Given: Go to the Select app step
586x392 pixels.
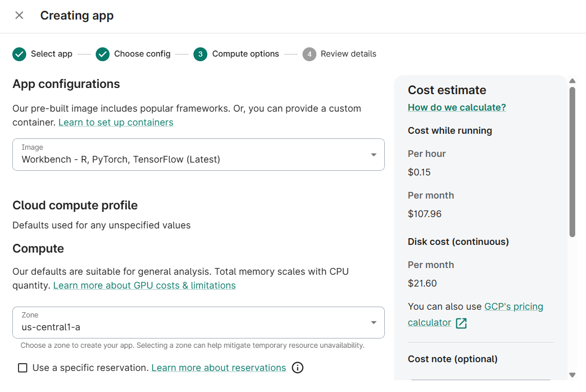Looking at the screenshot, I should click(x=51, y=54).
